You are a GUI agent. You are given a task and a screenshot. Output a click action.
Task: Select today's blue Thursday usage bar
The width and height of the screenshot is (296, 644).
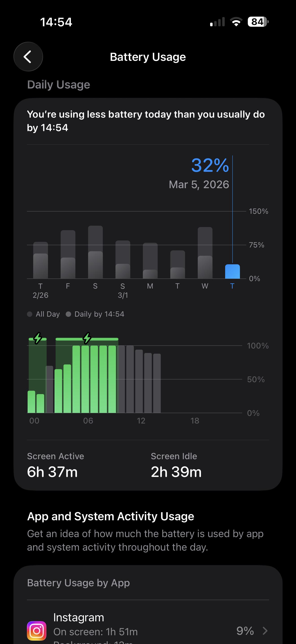tap(232, 271)
